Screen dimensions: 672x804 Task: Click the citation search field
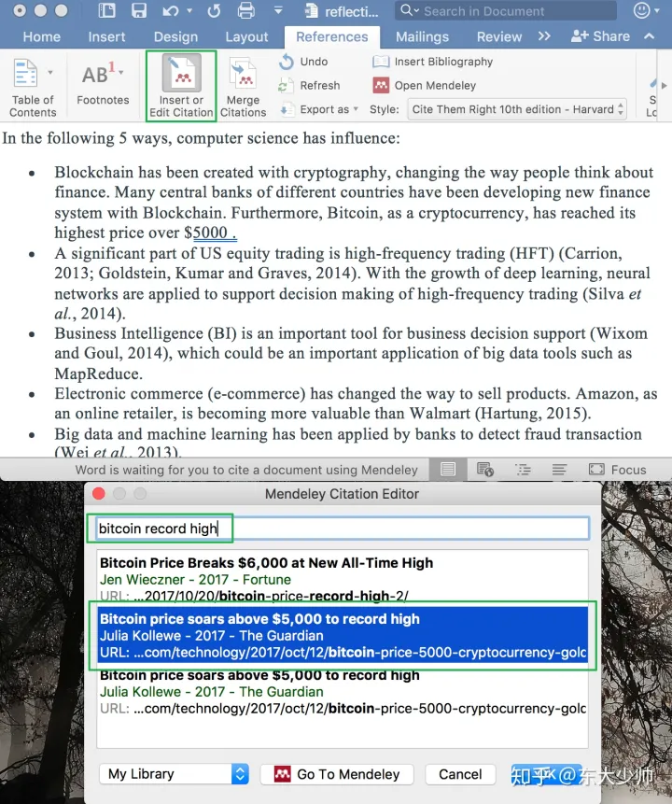point(343,529)
